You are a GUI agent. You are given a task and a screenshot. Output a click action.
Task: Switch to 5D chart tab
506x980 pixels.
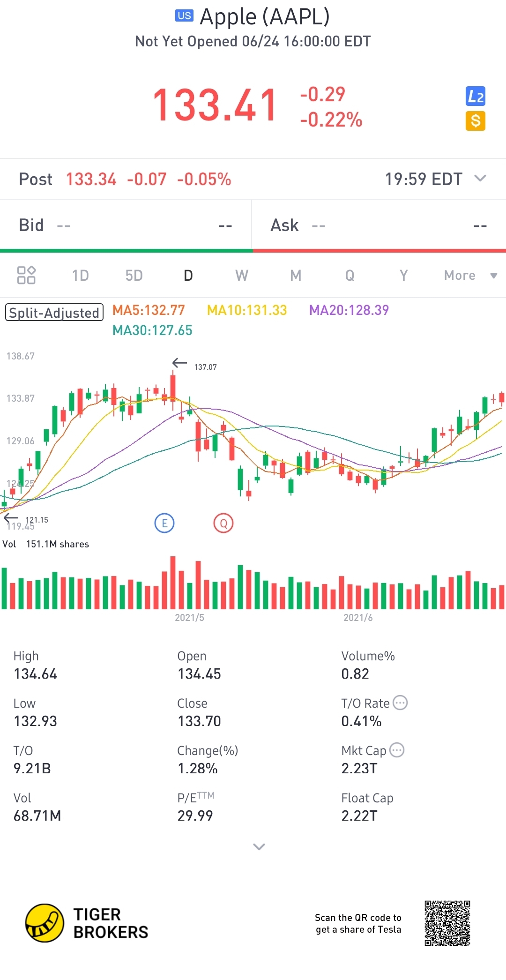[x=134, y=275]
